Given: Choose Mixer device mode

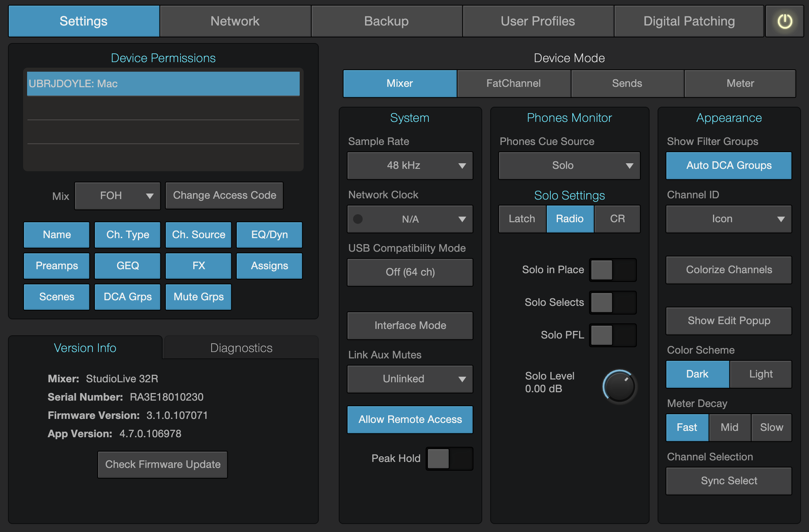Looking at the screenshot, I should point(400,83).
